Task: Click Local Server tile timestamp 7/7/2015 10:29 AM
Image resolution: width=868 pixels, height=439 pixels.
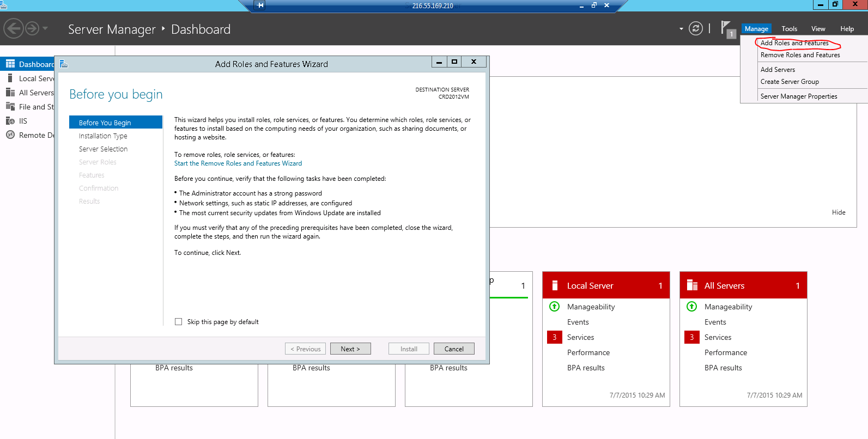Action: click(637, 395)
